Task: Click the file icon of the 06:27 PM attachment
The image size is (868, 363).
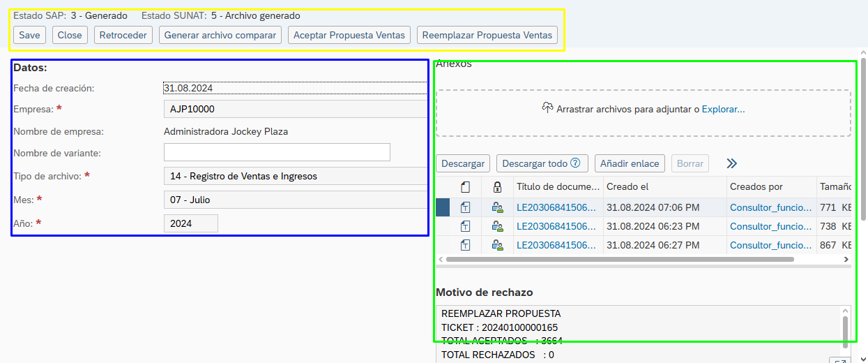Action: 465,245
